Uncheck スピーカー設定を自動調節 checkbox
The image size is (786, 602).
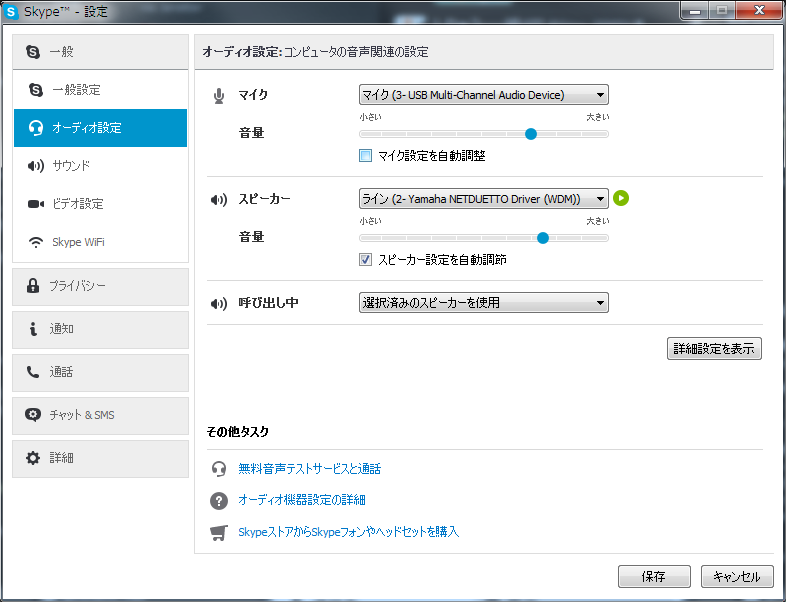point(365,260)
